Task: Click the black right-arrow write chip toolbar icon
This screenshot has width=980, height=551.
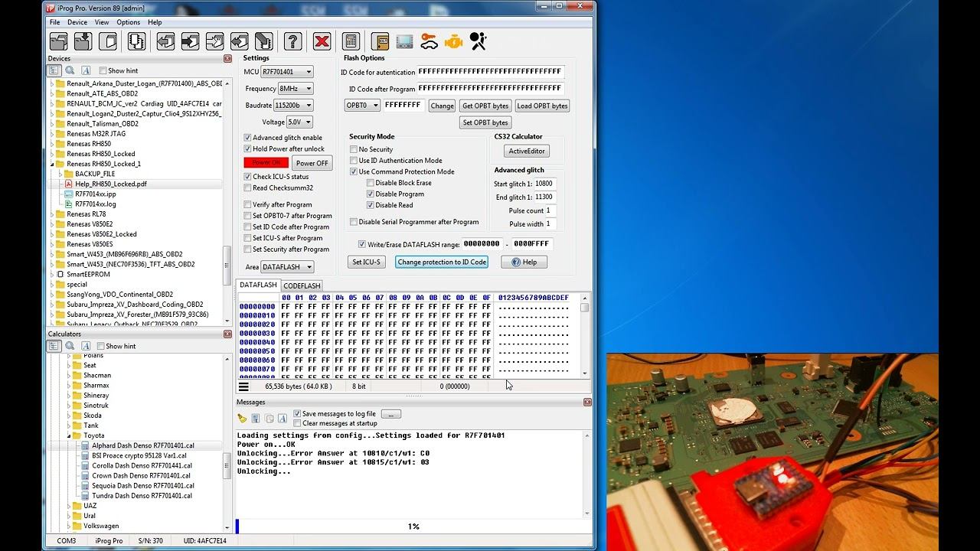Action: click(190, 41)
